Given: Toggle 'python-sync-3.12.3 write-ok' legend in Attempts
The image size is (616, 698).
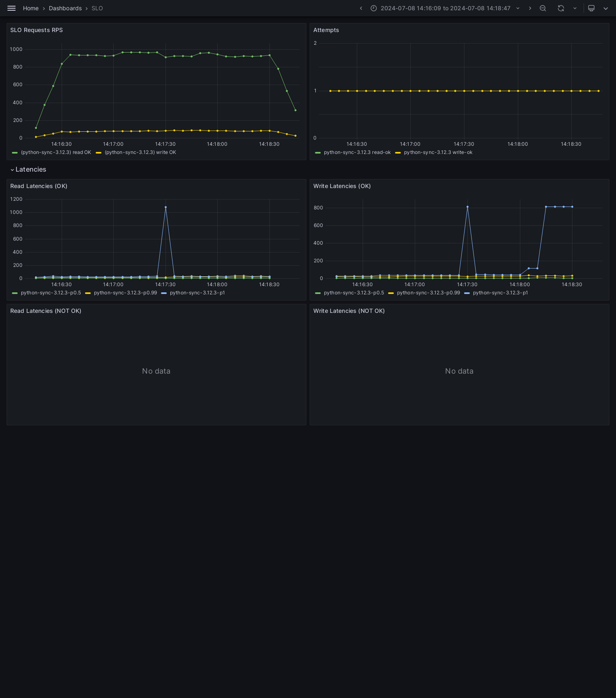Looking at the screenshot, I should 438,152.
